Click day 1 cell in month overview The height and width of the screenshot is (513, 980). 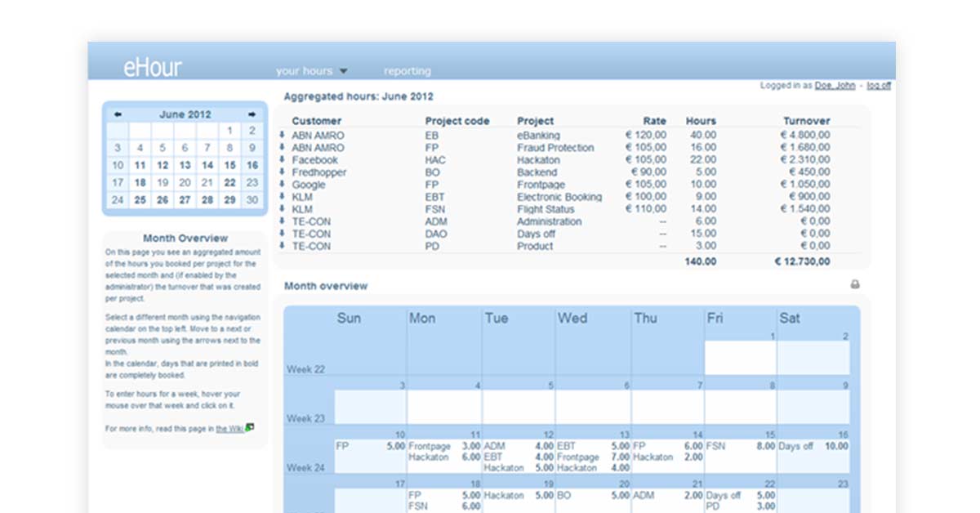pos(740,358)
